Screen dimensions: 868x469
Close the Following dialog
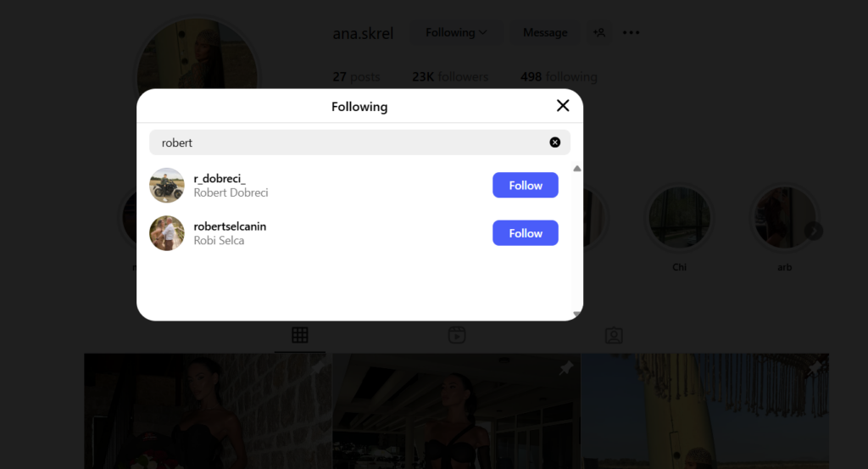click(x=563, y=105)
